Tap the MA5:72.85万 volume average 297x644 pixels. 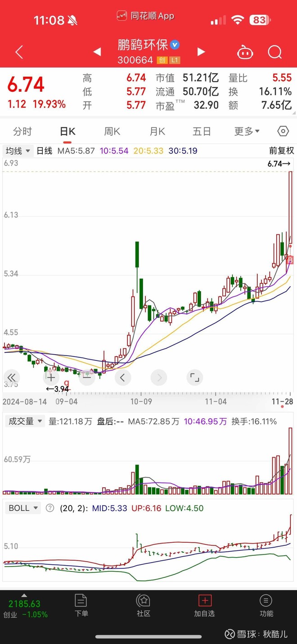pyautogui.click(x=153, y=422)
